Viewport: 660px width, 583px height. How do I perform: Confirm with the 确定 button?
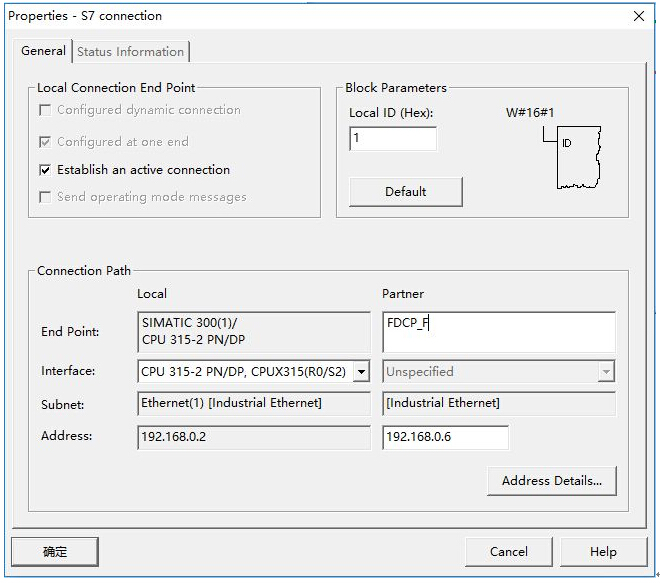point(55,551)
